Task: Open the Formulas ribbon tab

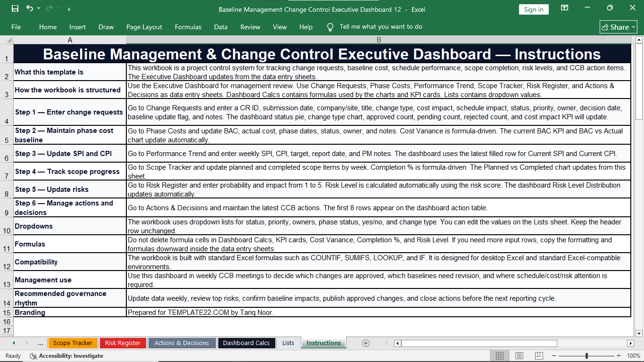Action: pyautogui.click(x=188, y=27)
